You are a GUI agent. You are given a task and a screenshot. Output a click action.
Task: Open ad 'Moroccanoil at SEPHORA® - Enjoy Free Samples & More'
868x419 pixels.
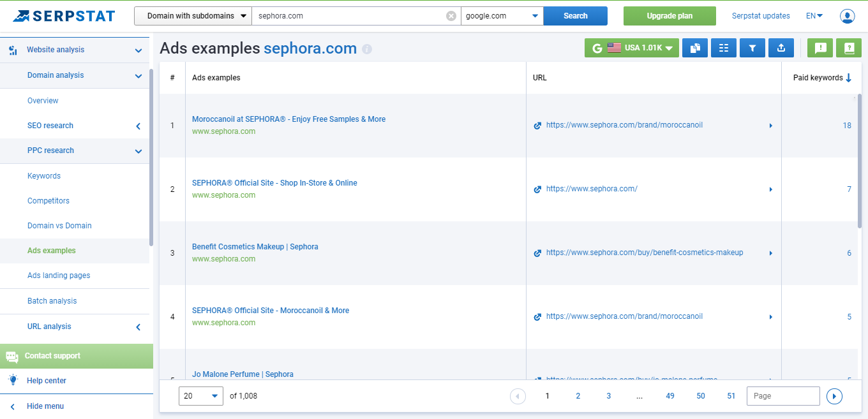[x=289, y=119]
